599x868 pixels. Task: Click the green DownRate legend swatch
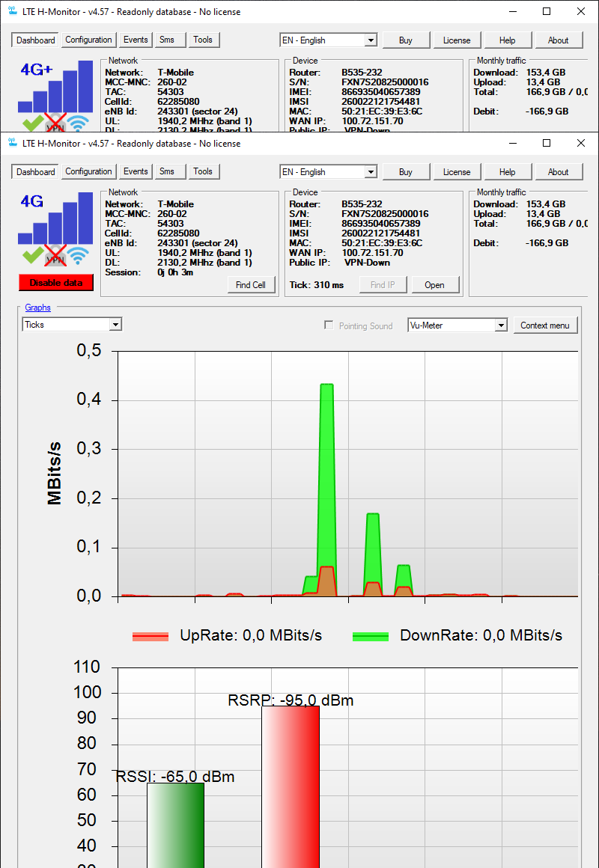[x=371, y=637]
